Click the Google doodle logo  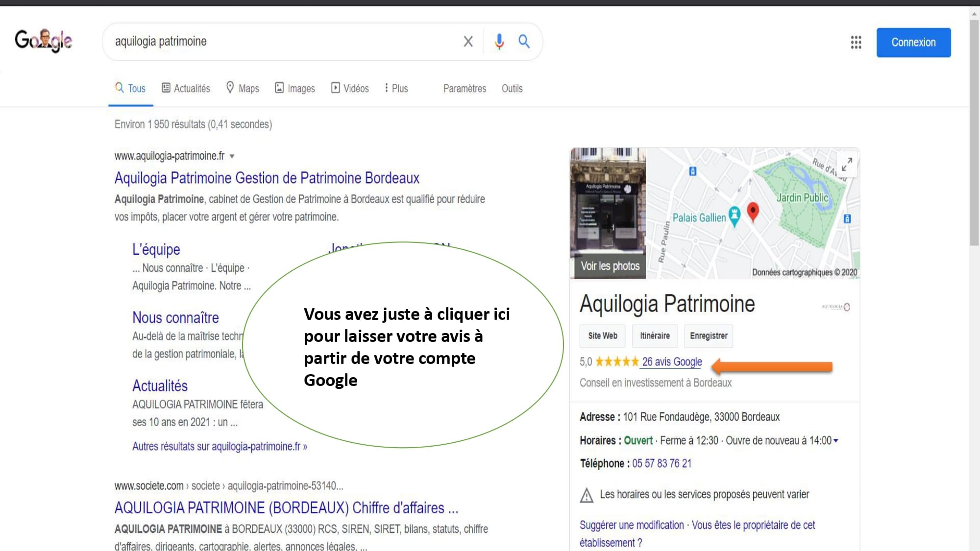(43, 41)
